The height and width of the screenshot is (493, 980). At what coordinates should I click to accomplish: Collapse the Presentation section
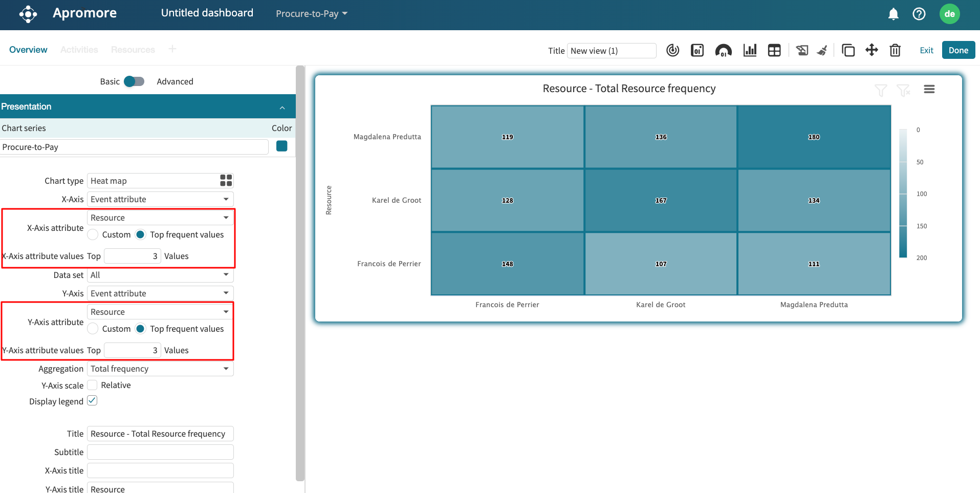(x=282, y=107)
